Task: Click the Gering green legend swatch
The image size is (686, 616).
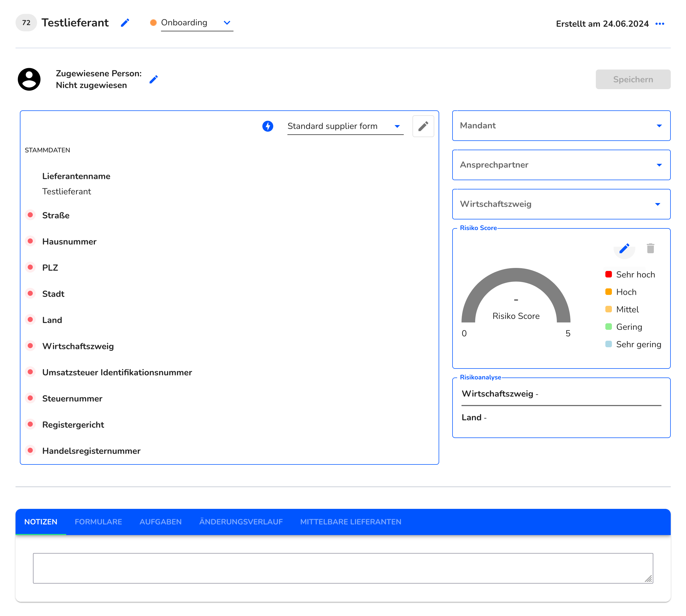Action: [609, 327]
